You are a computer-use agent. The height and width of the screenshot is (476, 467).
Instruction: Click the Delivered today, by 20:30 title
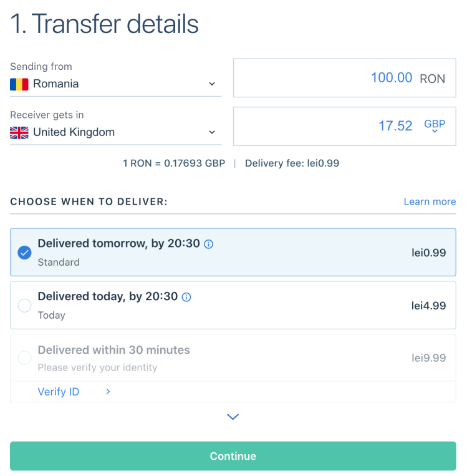(108, 296)
